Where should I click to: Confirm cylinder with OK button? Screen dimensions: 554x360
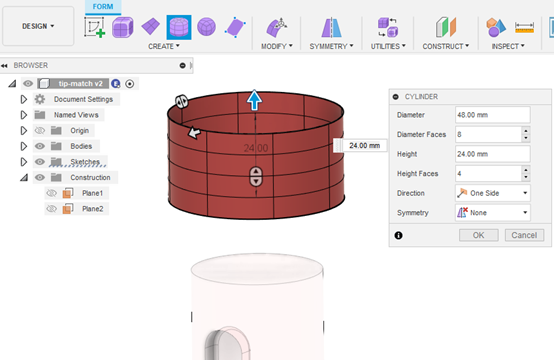pyautogui.click(x=479, y=235)
